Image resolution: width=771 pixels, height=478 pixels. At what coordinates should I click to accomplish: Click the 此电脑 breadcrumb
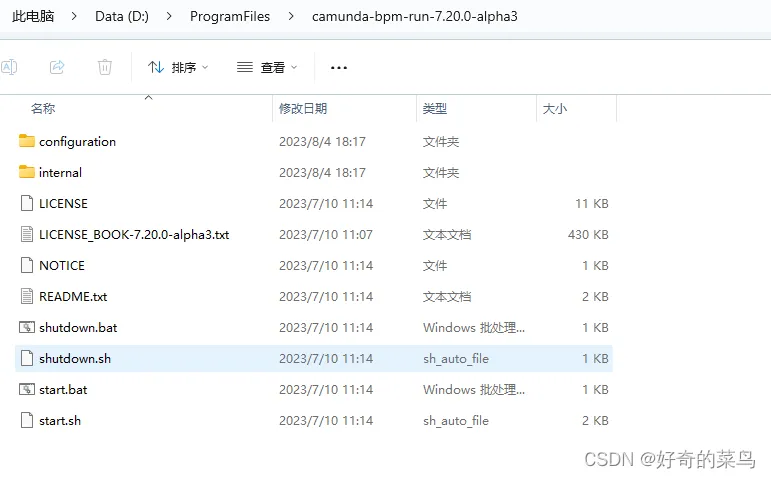click(x=33, y=16)
